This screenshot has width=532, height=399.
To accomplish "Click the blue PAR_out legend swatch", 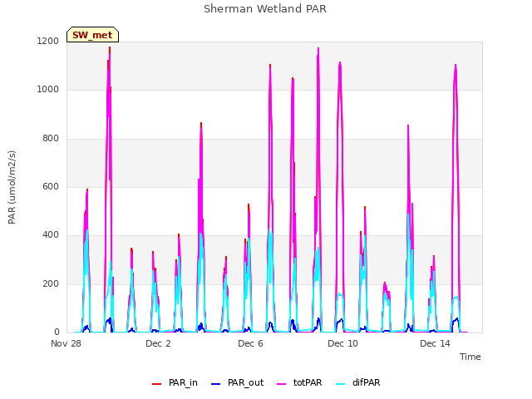I will 215,384.
